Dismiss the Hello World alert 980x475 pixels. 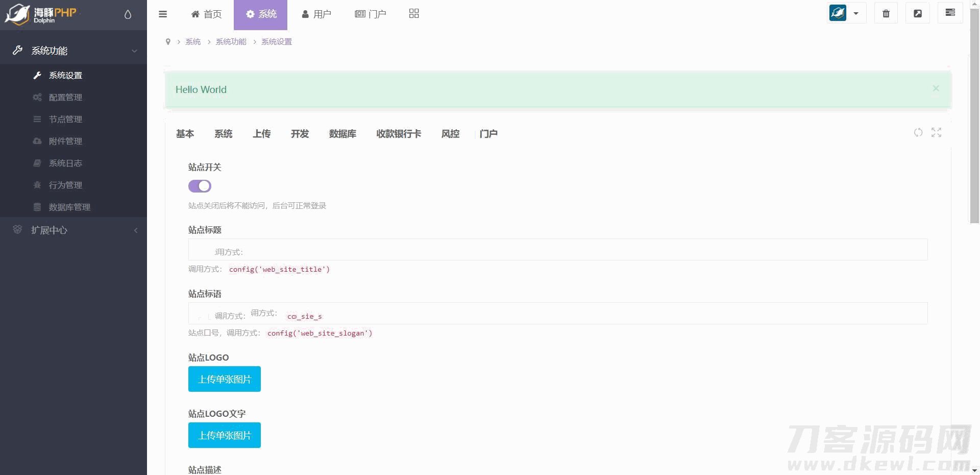click(936, 88)
